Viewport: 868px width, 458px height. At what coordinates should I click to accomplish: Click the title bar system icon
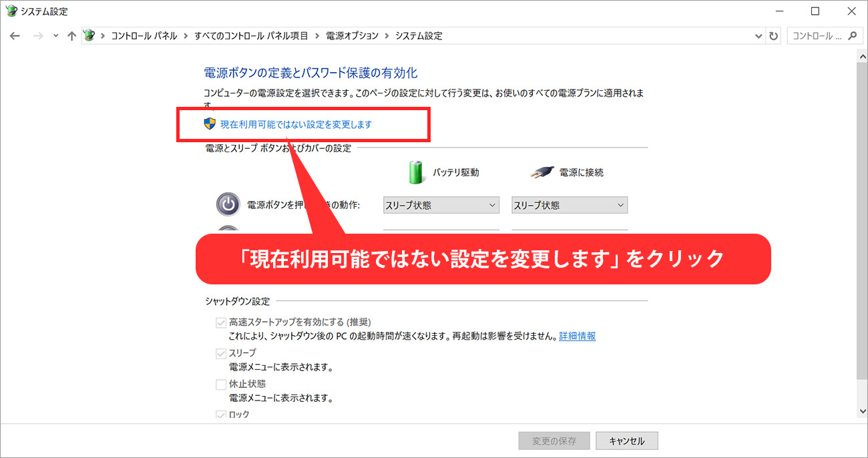(x=11, y=11)
